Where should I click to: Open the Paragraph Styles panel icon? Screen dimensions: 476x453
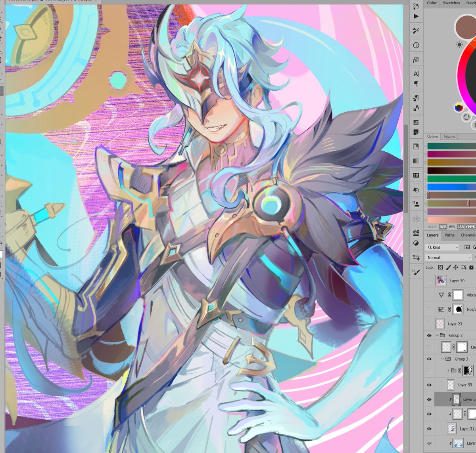coord(416,98)
